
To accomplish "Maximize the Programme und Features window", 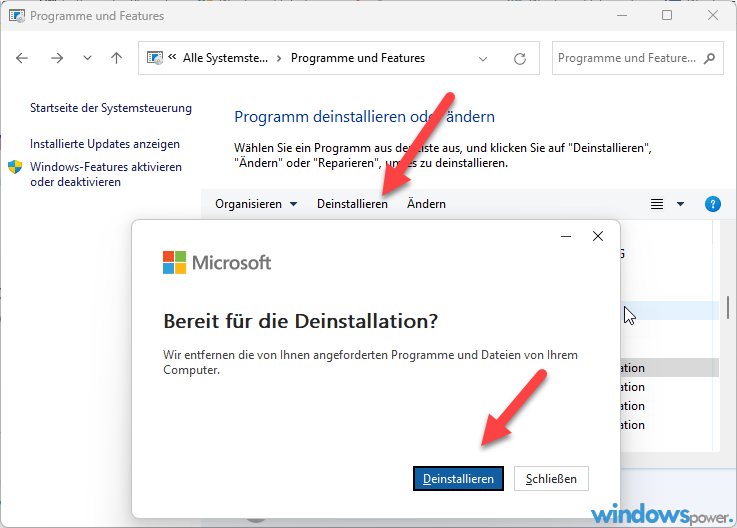I will point(666,16).
